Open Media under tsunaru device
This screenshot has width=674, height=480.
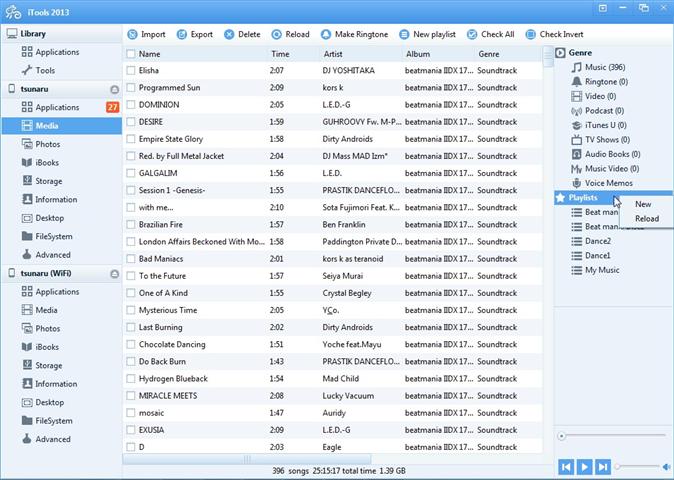point(61,125)
